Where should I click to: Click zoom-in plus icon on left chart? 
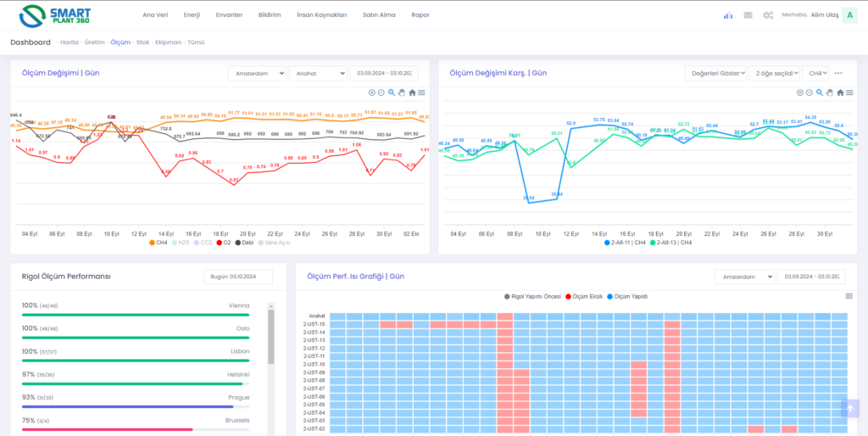point(371,92)
